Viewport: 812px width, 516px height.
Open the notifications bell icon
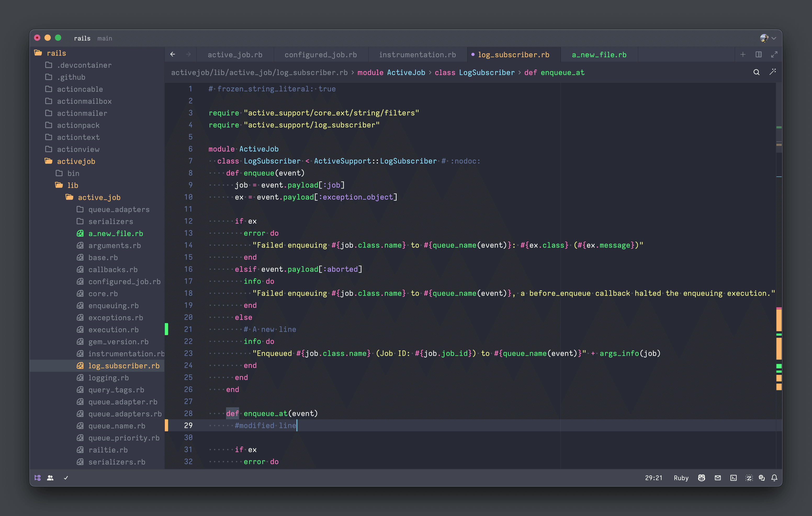[x=774, y=478]
